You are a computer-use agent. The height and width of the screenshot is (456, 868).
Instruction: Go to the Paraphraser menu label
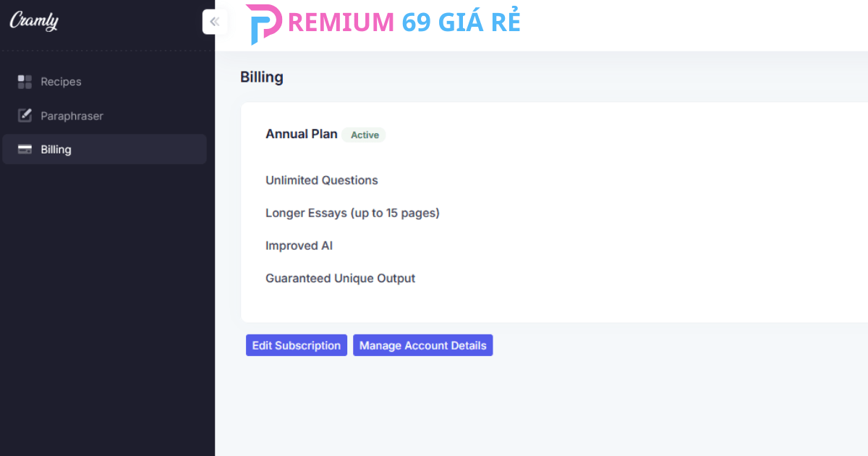(72, 116)
